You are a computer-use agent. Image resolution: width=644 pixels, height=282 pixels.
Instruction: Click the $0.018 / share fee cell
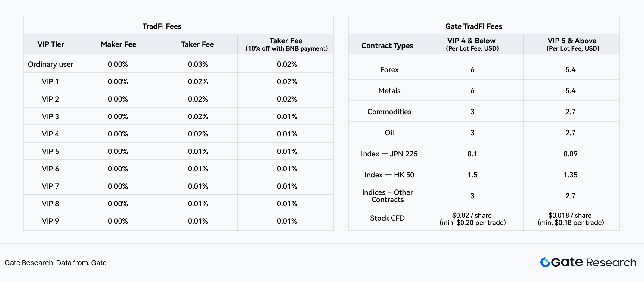coord(571,219)
